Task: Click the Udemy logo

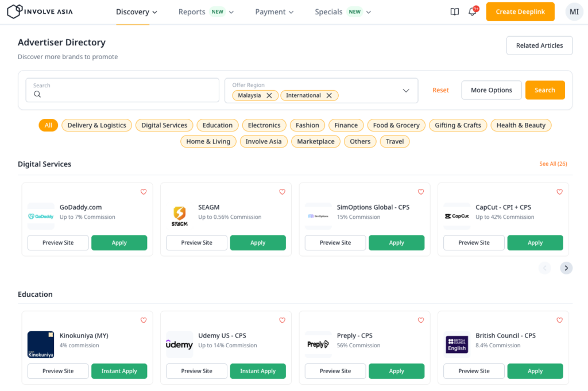Action: click(180, 344)
